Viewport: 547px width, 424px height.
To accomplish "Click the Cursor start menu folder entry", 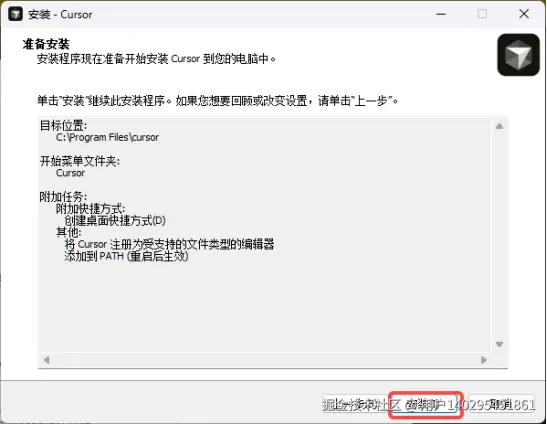I will click(x=70, y=173).
